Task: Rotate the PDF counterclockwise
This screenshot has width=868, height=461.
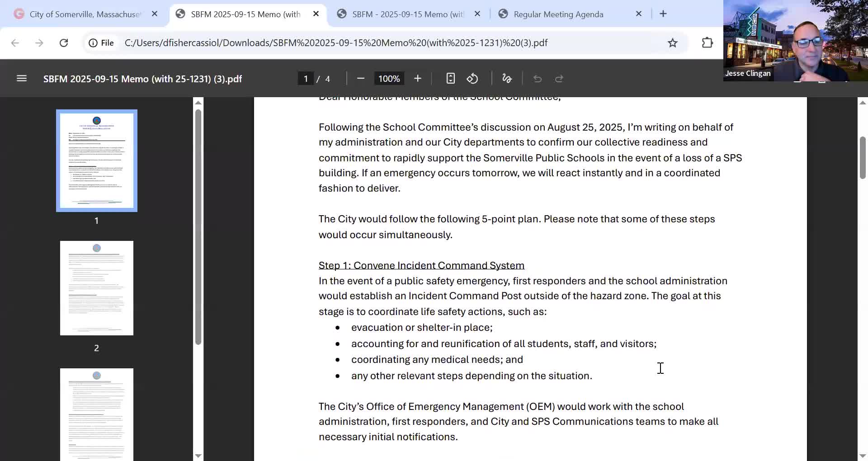Action: pyautogui.click(x=472, y=79)
